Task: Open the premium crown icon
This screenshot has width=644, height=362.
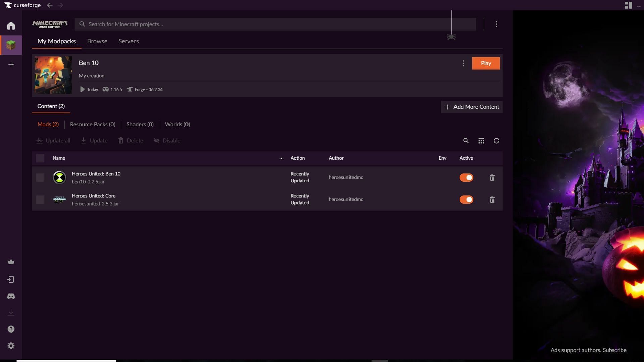Action: point(11,262)
